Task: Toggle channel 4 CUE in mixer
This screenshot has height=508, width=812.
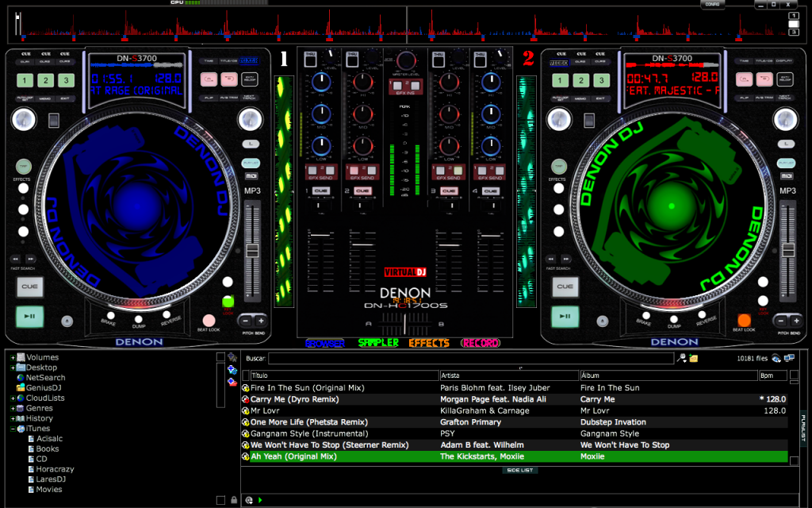Action: [x=490, y=190]
